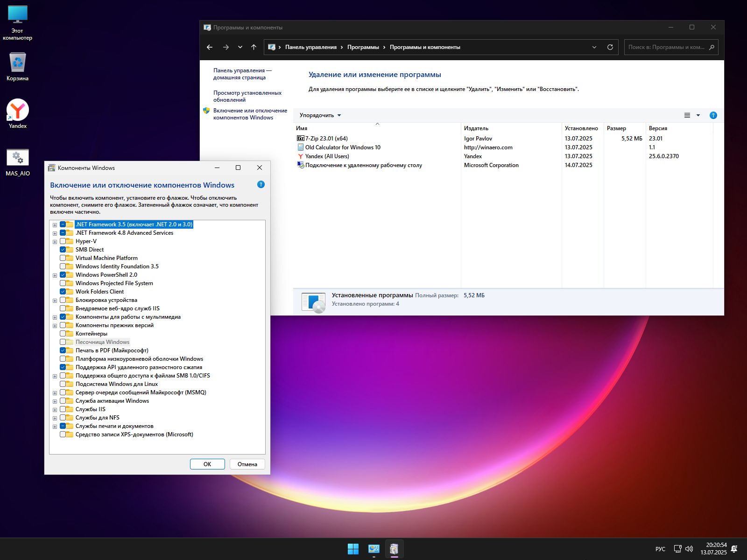Enable Virtual Machine Platform checkbox
The width and height of the screenshot is (747, 560).
[x=63, y=258]
